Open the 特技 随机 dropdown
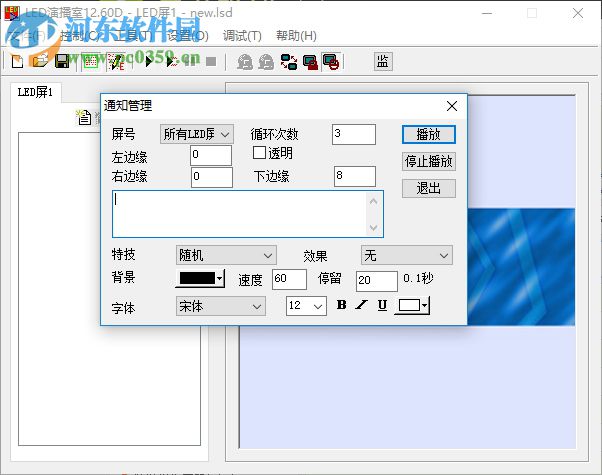602x475 pixels. 226,255
